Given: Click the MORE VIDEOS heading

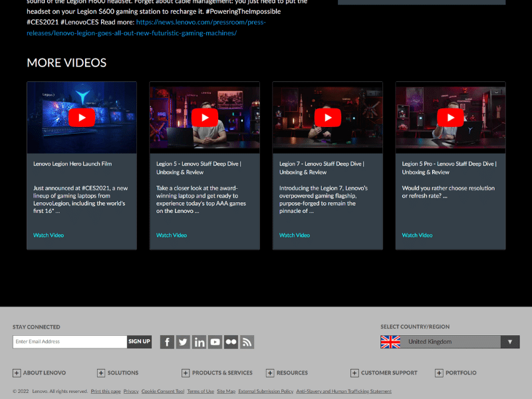Looking at the screenshot, I should [66, 63].
